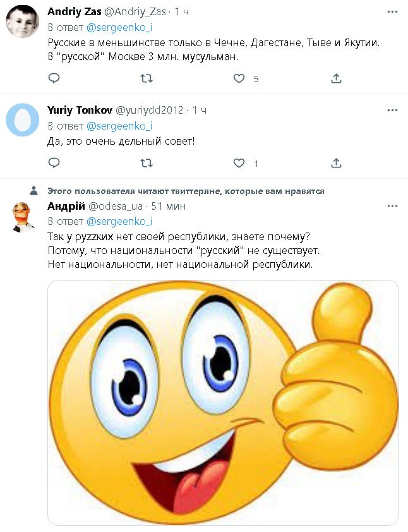
Task: Open more options on Андрій's tweet
Action: pos(392,207)
